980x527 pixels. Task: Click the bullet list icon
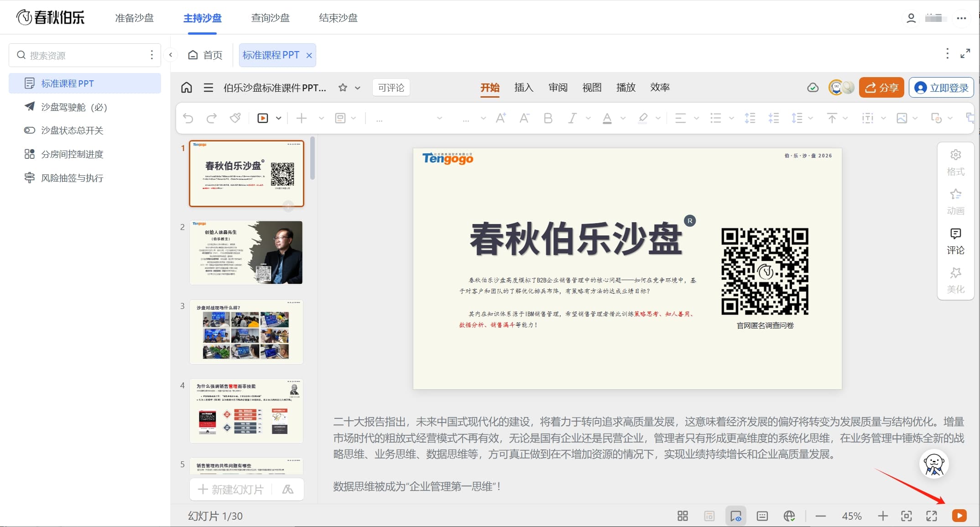click(x=715, y=118)
